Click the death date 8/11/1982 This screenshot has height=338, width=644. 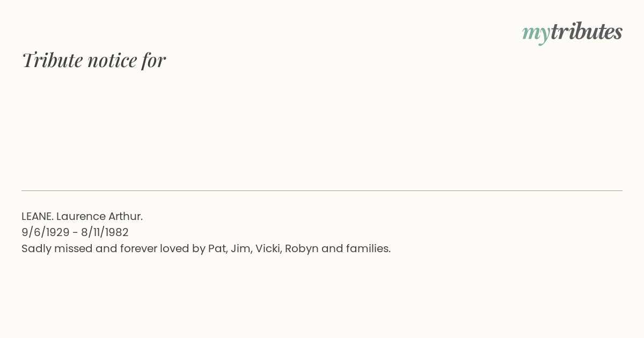(105, 232)
